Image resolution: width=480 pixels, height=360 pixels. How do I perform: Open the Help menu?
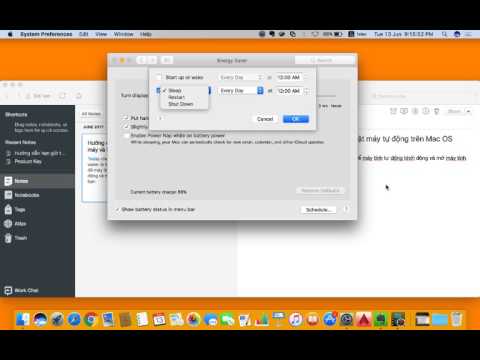point(146,34)
